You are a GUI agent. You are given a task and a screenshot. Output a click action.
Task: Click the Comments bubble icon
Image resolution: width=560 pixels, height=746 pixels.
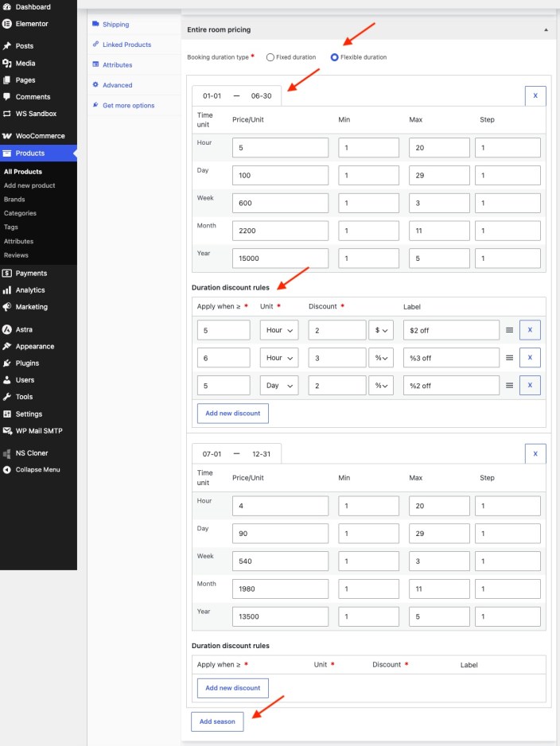tap(6, 96)
